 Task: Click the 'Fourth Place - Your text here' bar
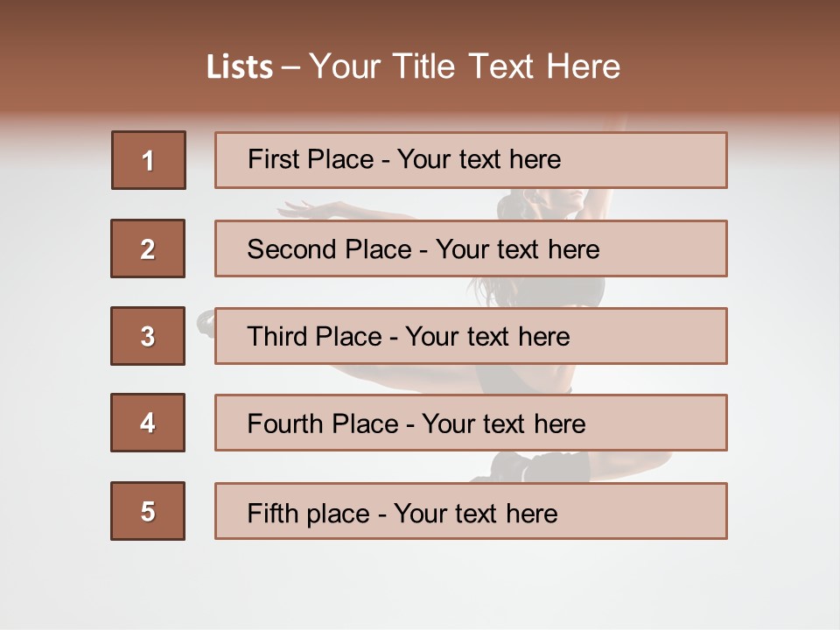click(471, 423)
